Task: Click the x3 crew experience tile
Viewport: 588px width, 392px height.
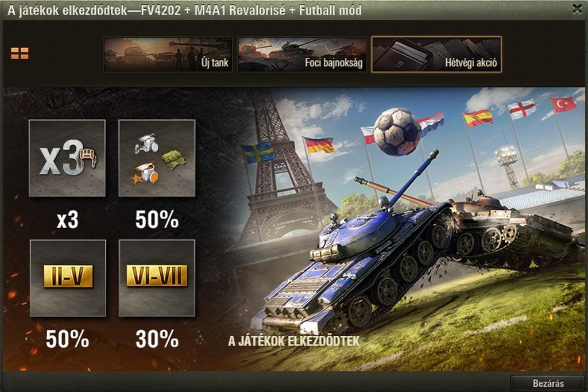Action: pyautogui.click(x=67, y=158)
